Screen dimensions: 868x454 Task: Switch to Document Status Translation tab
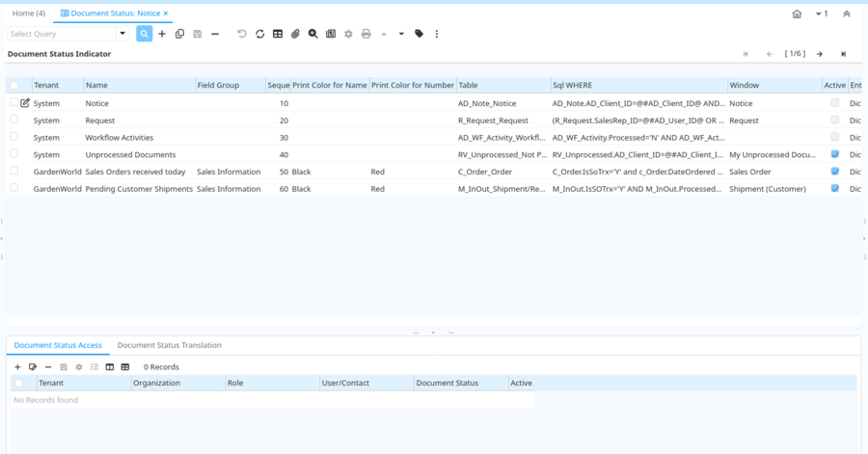tap(169, 345)
